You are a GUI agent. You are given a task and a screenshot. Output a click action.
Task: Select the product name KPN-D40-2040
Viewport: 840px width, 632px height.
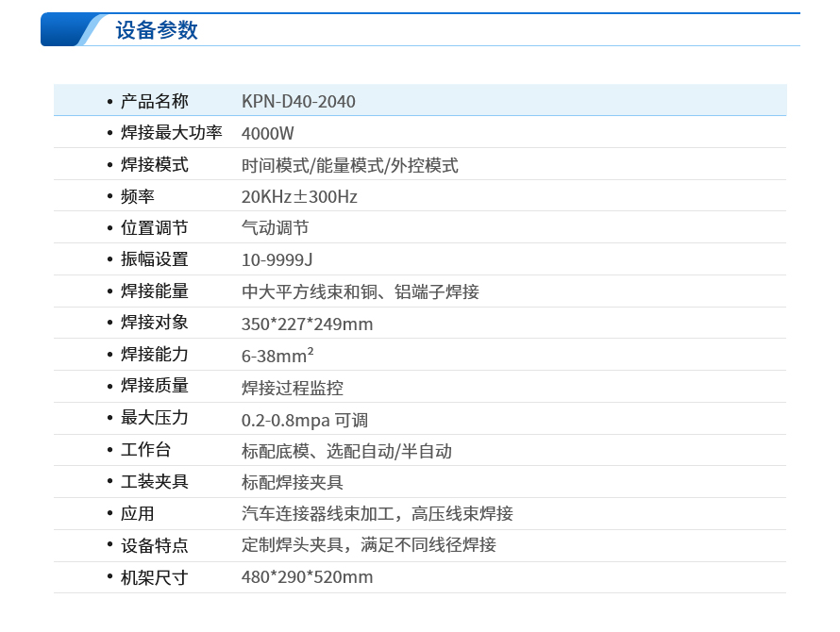pos(298,101)
